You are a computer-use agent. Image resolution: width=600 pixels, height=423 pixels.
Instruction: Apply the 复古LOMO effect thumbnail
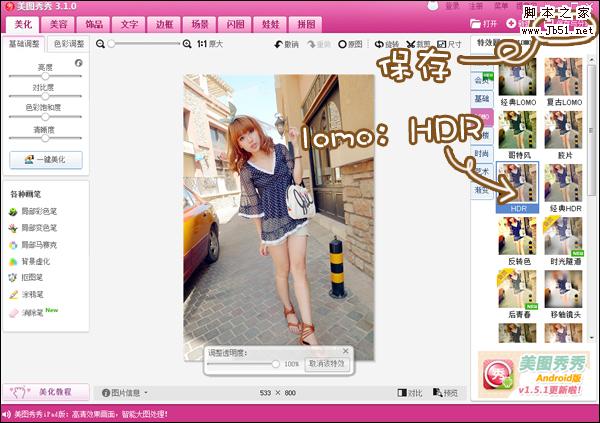563,77
